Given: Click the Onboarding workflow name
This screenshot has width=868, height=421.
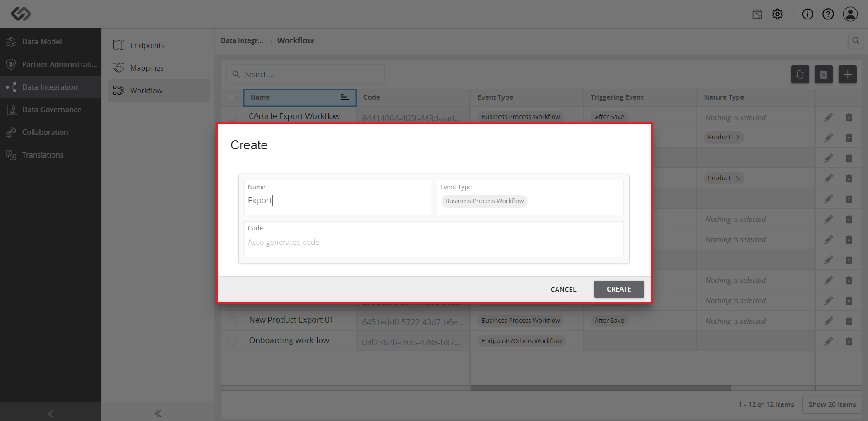Looking at the screenshot, I should tap(289, 340).
